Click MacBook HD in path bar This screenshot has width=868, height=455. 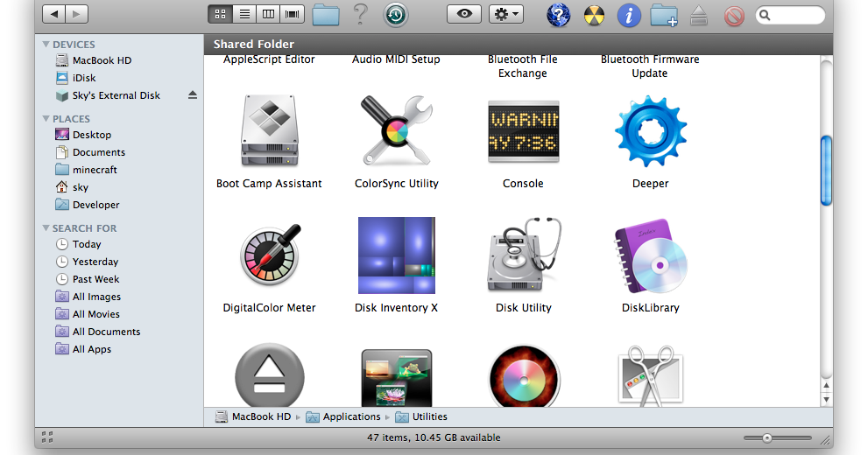(253, 416)
